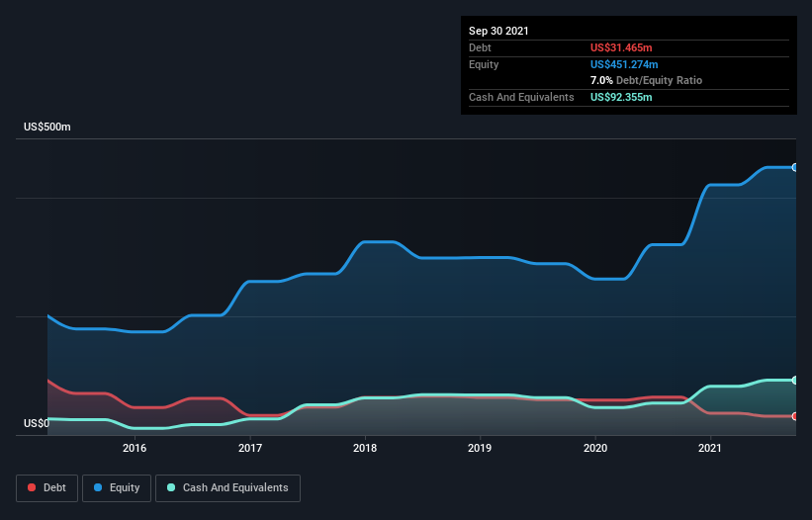Click the US$31.465m debt value
812x520 pixels.
[x=621, y=47]
